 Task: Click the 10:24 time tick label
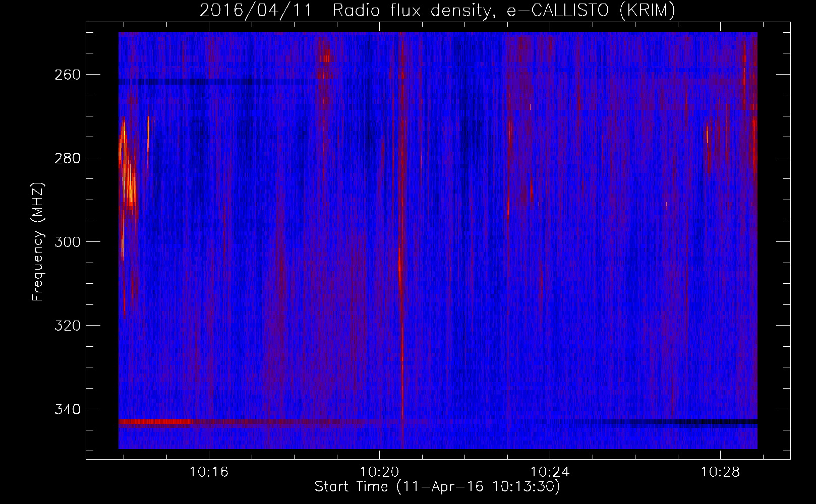[550, 472]
